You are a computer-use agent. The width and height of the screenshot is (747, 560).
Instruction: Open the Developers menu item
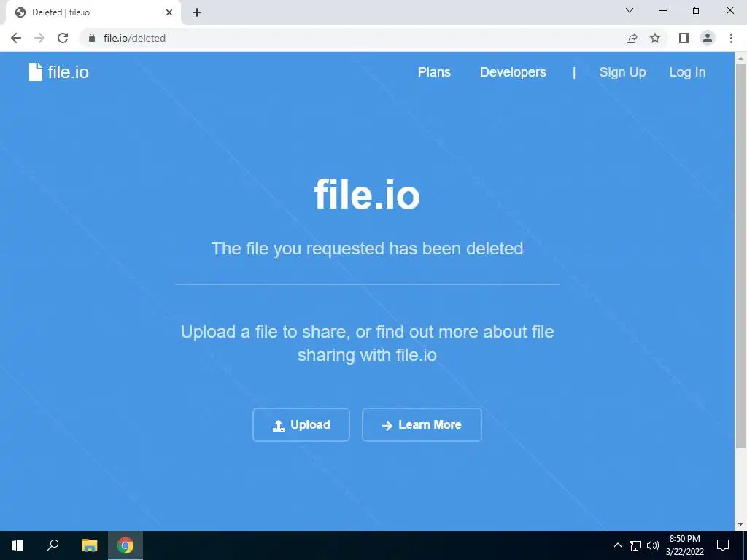coord(513,72)
